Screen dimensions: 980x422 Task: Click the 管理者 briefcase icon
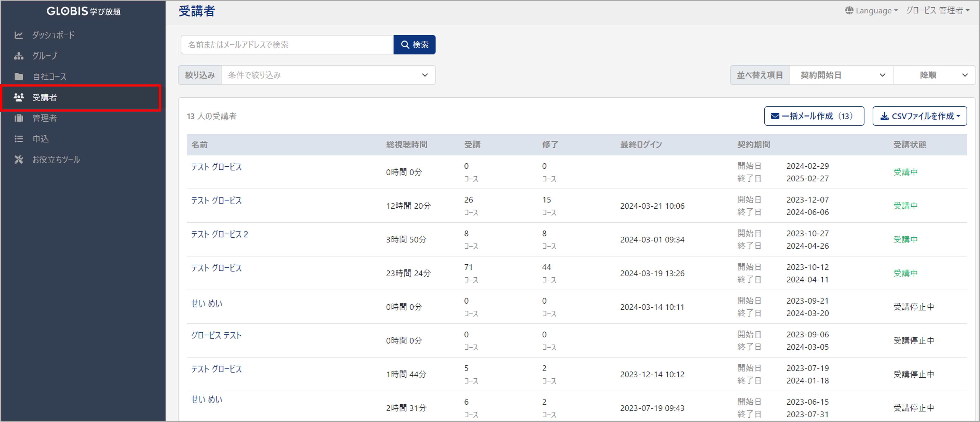point(19,118)
